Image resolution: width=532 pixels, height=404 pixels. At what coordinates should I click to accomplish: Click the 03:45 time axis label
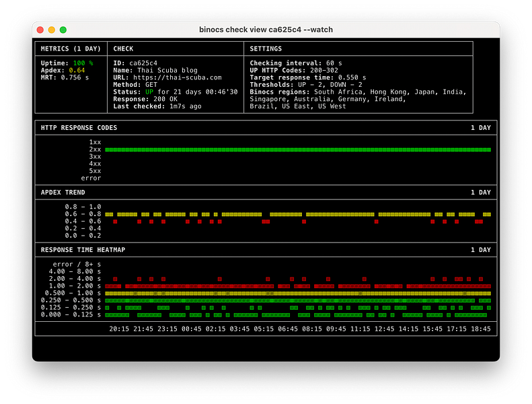click(239, 329)
